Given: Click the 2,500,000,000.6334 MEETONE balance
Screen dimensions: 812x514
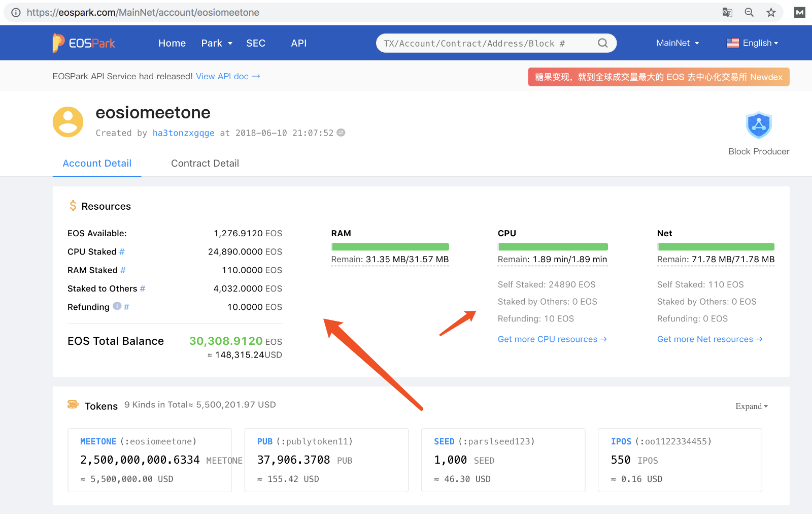Looking at the screenshot, I should tap(161, 460).
